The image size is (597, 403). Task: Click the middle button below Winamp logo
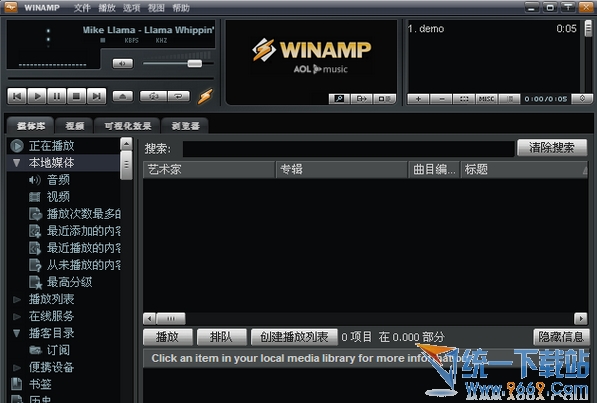click(x=361, y=99)
